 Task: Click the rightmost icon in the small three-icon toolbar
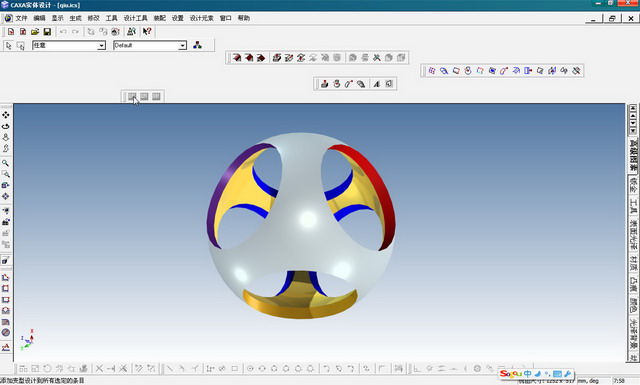pyautogui.click(x=156, y=96)
